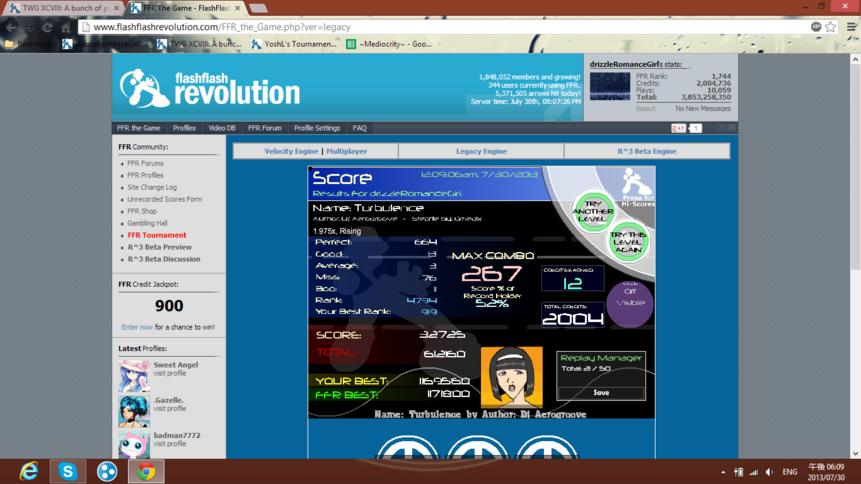Image resolution: width=861 pixels, height=484 pixels.
Task: Open the red FFR Tournament link
Action: point(157,235)
